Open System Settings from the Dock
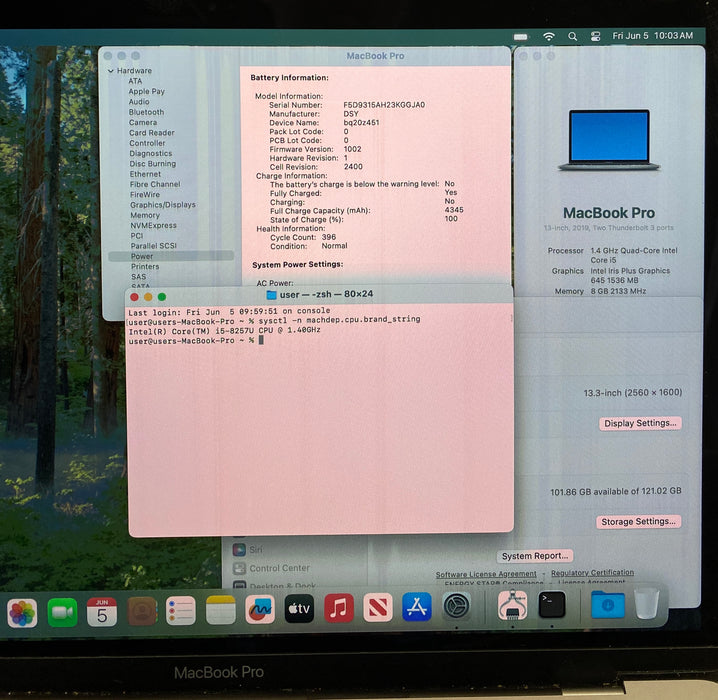This screenshot has width=718, height=700. [x=456, y=606]
